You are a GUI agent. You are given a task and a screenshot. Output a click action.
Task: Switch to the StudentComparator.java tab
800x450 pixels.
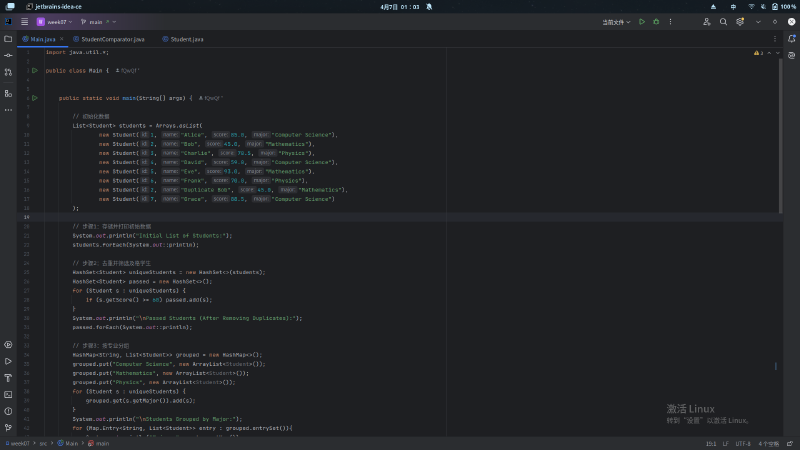pyautogui.click(x=109, y=39)
